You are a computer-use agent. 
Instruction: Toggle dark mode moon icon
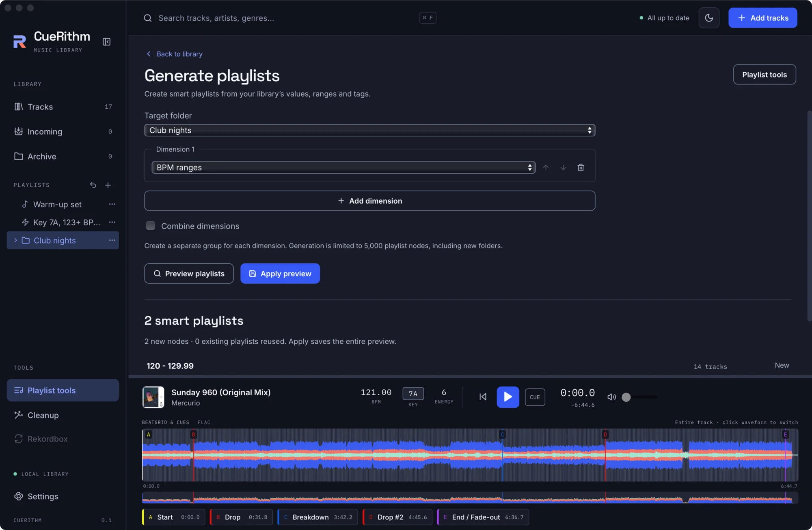709,18
